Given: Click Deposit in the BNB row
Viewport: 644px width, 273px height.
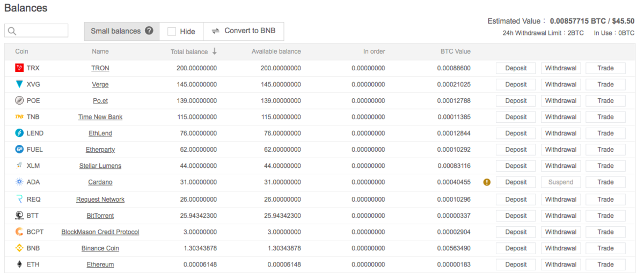Looking at the screenshot, I should click(516, 248).
